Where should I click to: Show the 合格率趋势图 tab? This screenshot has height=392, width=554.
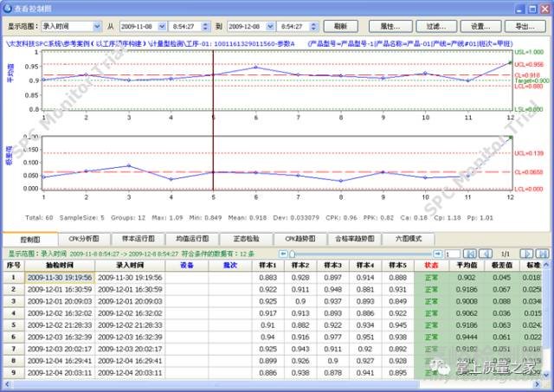pos(357,237)
